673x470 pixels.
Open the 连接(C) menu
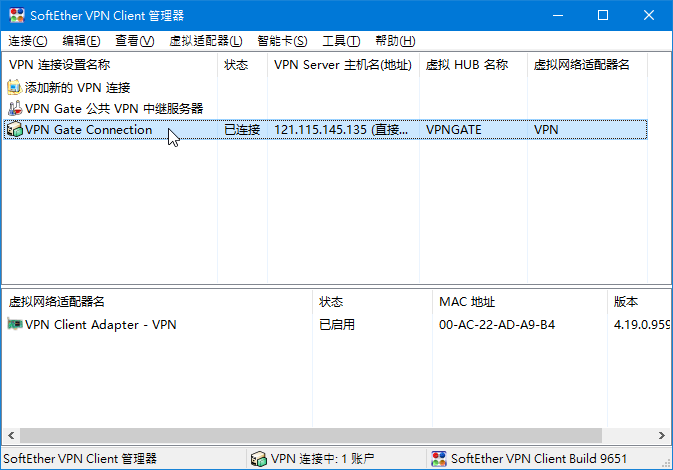pos(28,41)
